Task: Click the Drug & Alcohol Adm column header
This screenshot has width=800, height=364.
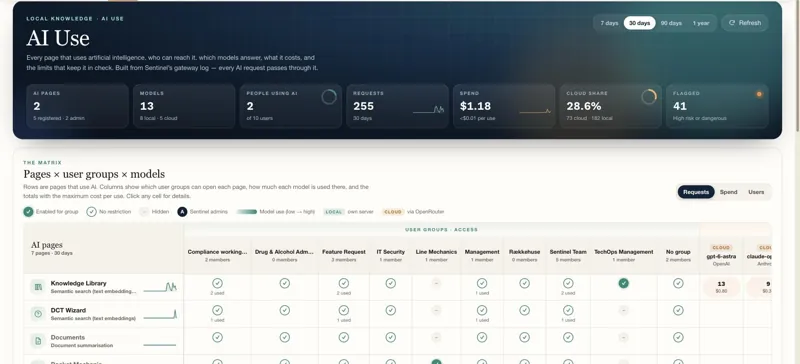Action: coord(285,255)
